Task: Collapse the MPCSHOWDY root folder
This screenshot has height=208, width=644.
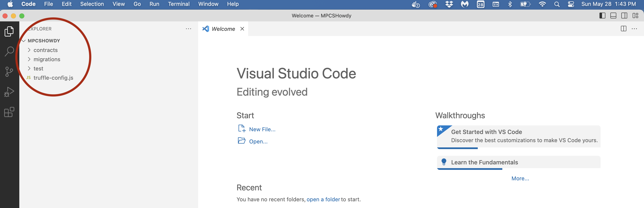Action: [44, 41]
